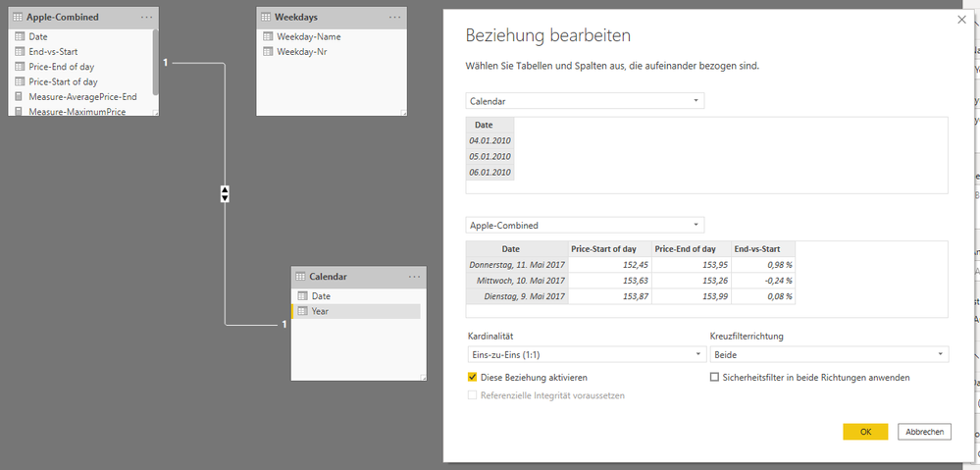Image resolution: width=980 pixels, height=470 pixels.
Task: Open the first table dropdown showing Calendar
Action: coord(585,101)
